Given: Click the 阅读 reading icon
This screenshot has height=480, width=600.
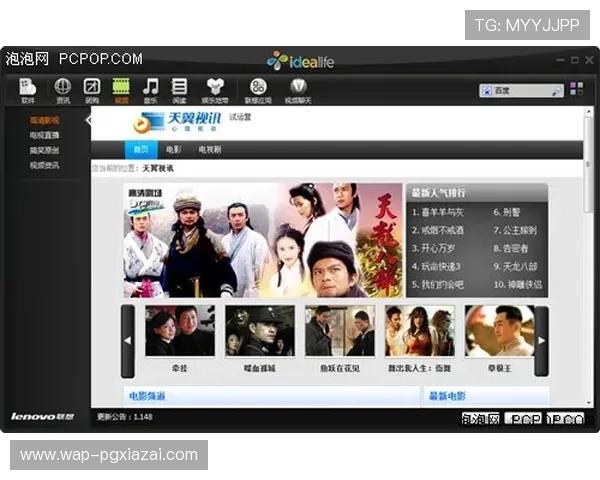Looking at the screenshot, I should [179, 89].
